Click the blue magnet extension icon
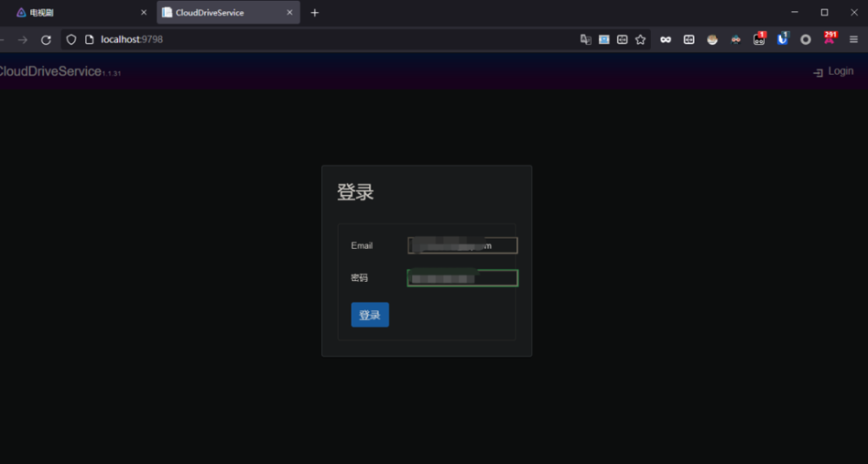 point(782,39)
